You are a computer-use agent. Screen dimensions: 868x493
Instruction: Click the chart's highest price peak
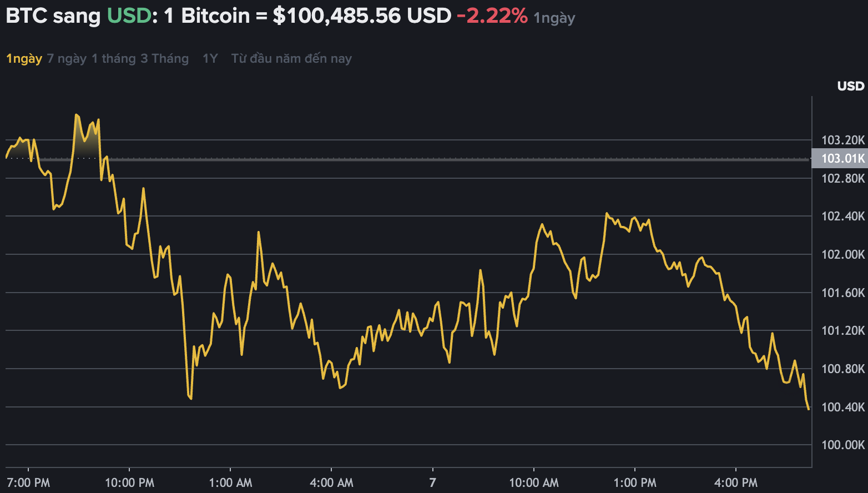[x=77, y=113]
